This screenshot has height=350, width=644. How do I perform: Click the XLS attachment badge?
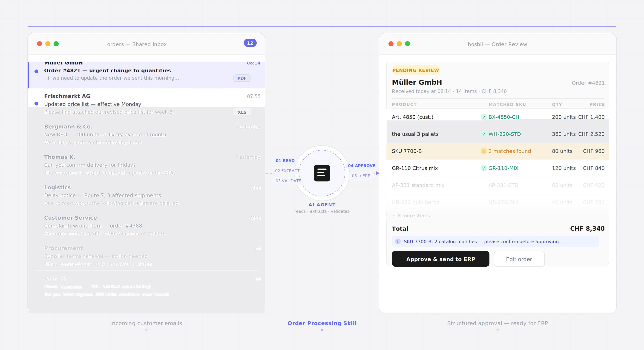click(x=241, y=112)
